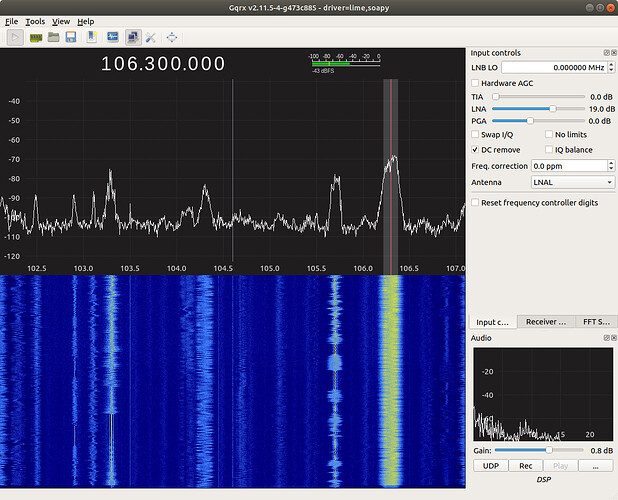Open the Antenna LNAL dropdown
The image size is (618, 500).
click(x=572, y=182)
